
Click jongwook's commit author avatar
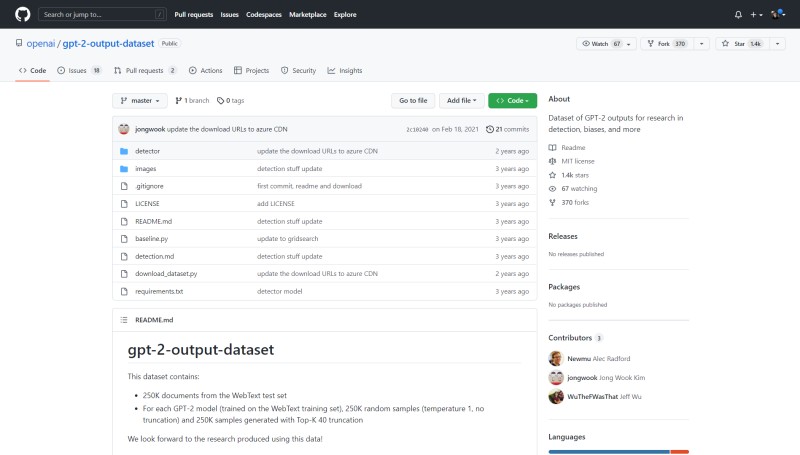click(x=124, y=129)
